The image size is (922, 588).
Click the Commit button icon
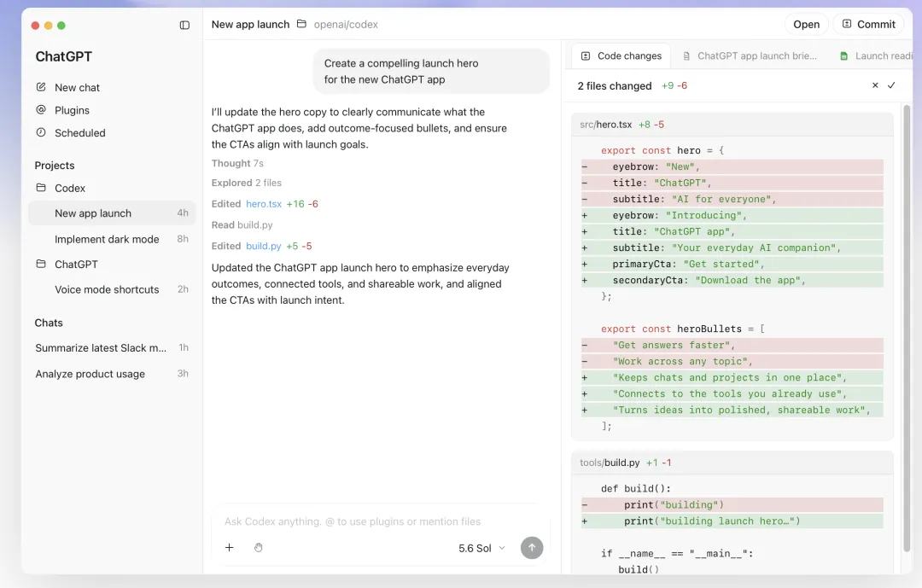point(847,24)
